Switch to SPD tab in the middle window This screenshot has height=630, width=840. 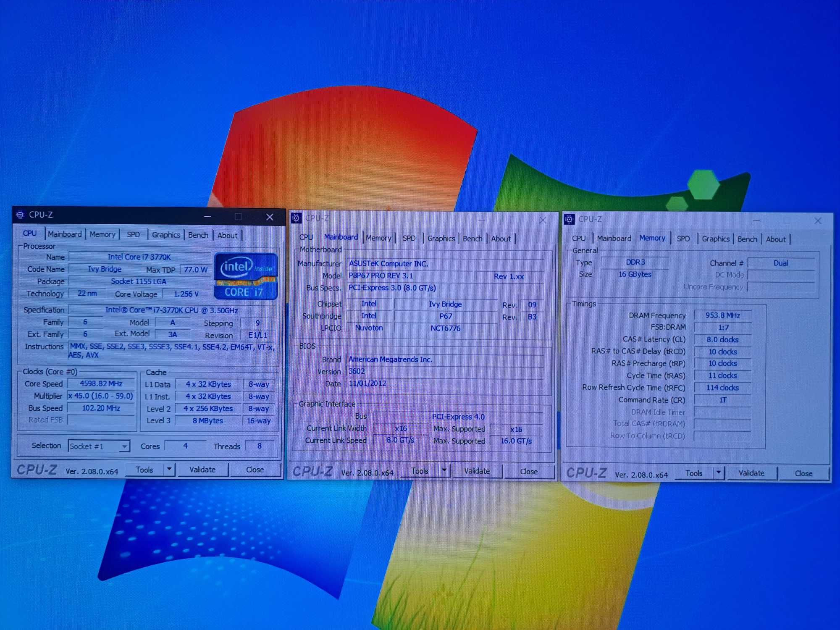409,239
